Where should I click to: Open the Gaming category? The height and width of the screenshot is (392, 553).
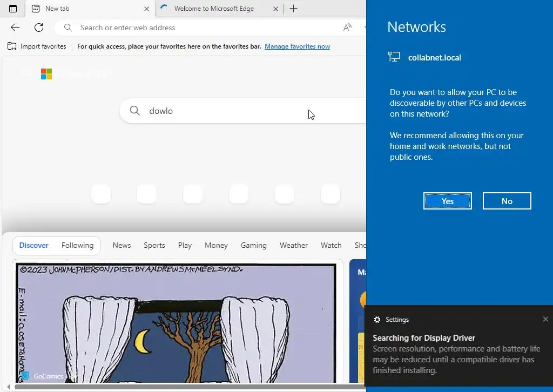(254, 245)
